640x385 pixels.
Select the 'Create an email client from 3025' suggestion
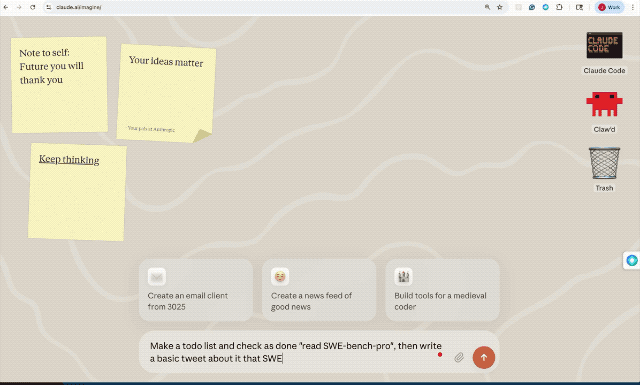196,290
